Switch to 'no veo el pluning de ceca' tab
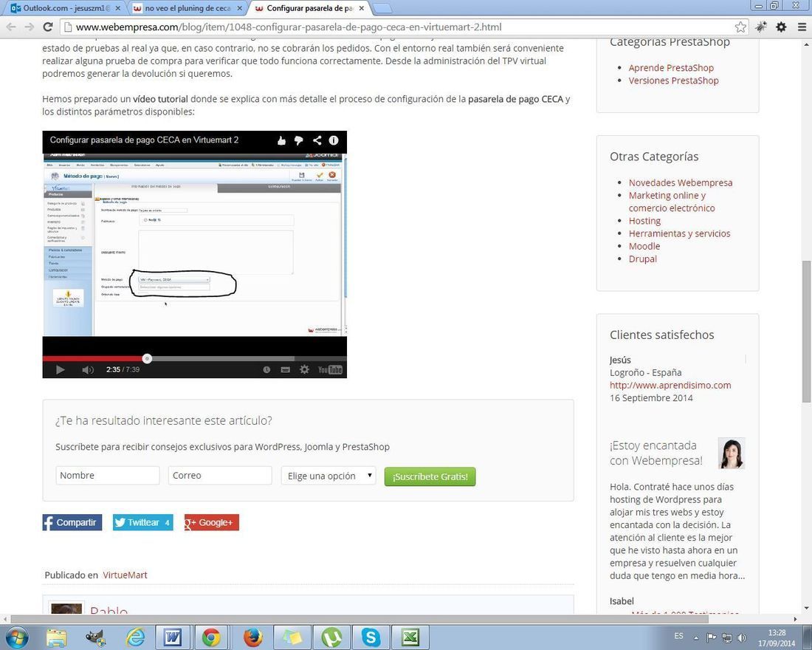The width and height of the screenshot is (812, 650). click(187, 8)
